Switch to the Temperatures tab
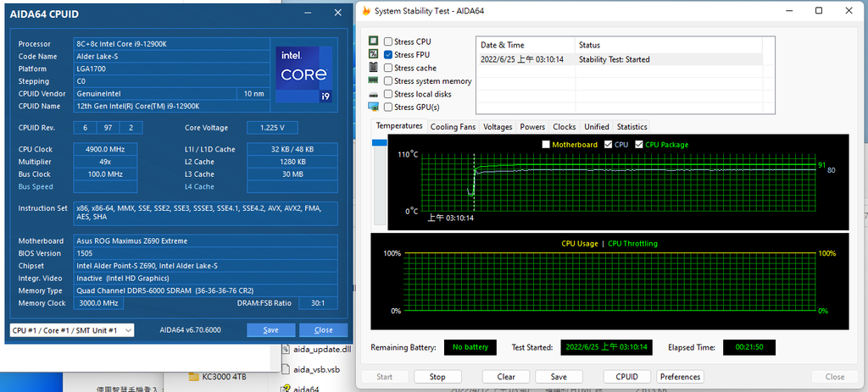 pos(399,126)
